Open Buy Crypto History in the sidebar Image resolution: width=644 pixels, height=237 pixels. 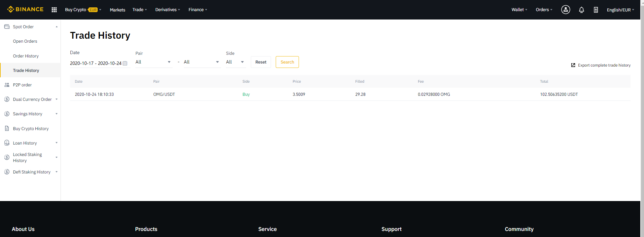click(x=31, y=129)
